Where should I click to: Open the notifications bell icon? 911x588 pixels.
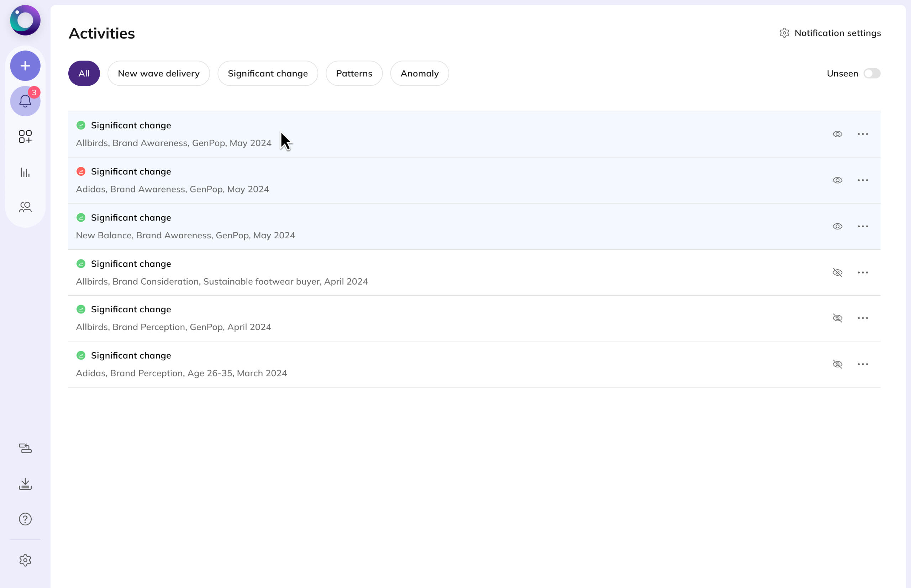[25, 101]
